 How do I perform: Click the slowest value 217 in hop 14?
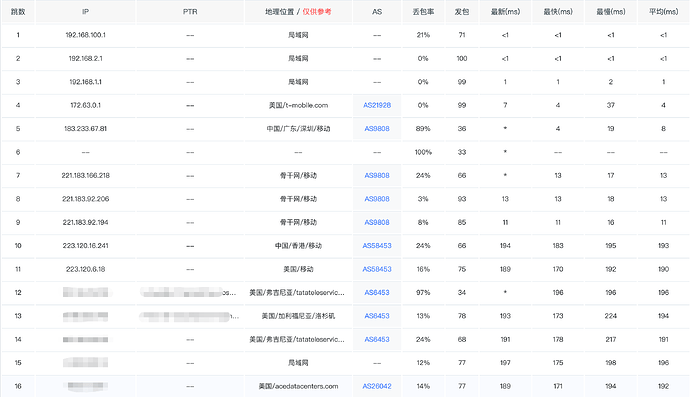point(611,339)
